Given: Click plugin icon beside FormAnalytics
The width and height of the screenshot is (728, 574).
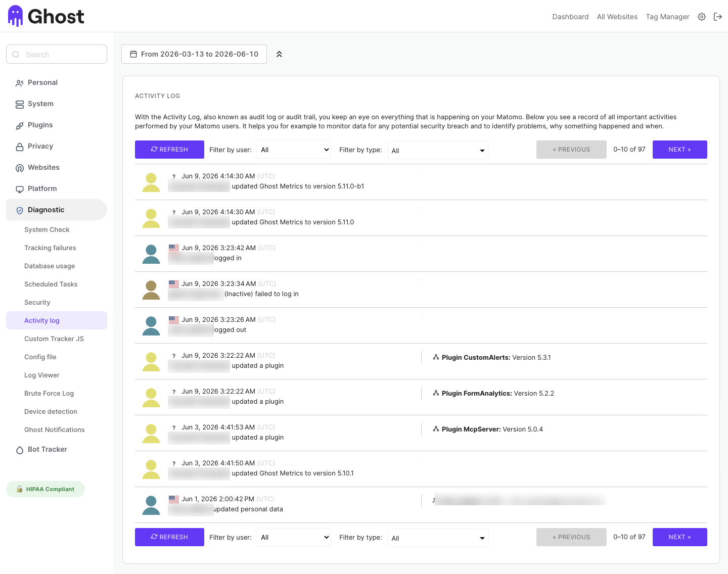Looking at the screenshot, I should click(x=436, y=393).
